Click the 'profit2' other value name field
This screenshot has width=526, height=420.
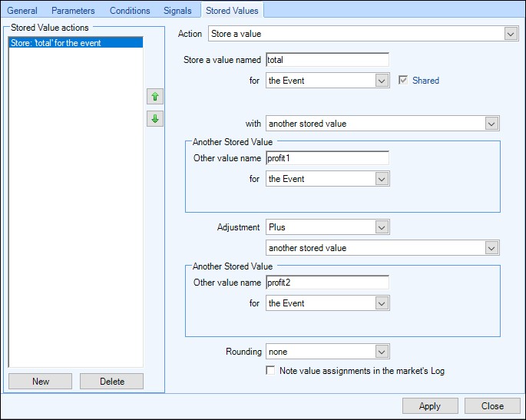coord(327,283)
